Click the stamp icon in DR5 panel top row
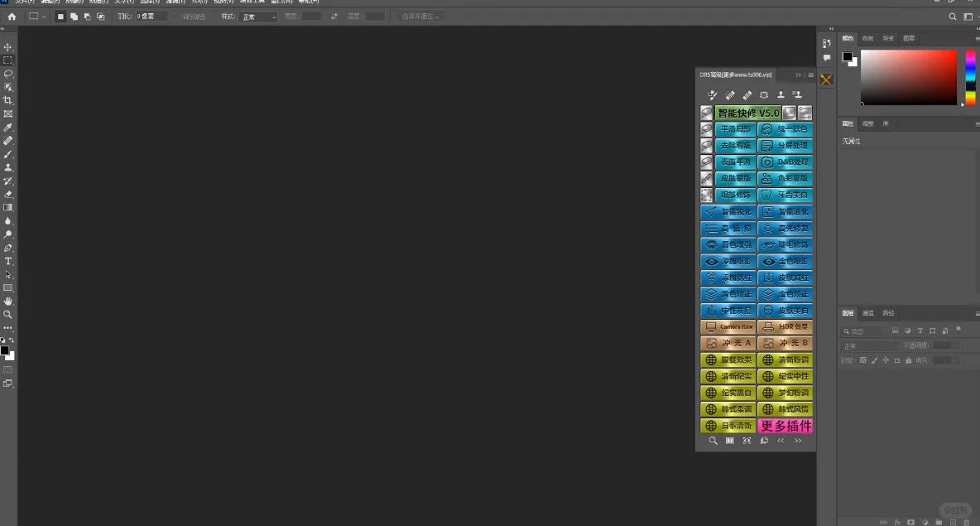 [x=780, y=95]
